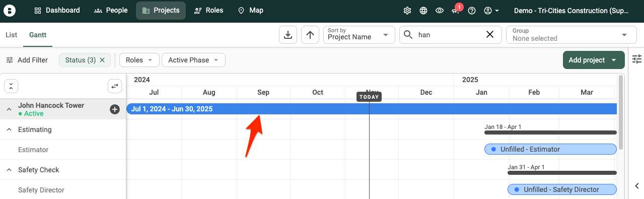Screen dimensions: 644x199
Task: Open the People menu item
Action: tap(111, 10)
